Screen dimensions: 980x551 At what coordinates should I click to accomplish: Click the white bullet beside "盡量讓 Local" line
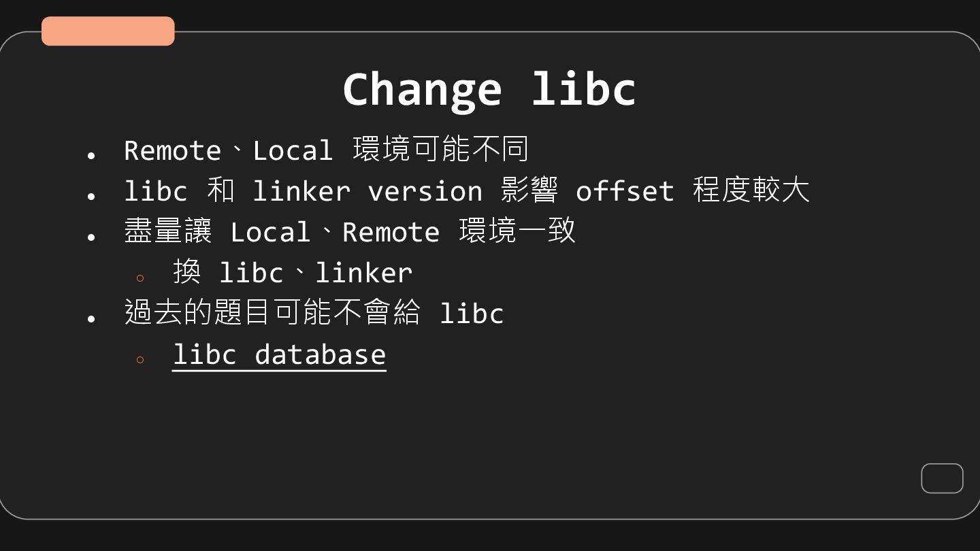click(x=91, y=237)
